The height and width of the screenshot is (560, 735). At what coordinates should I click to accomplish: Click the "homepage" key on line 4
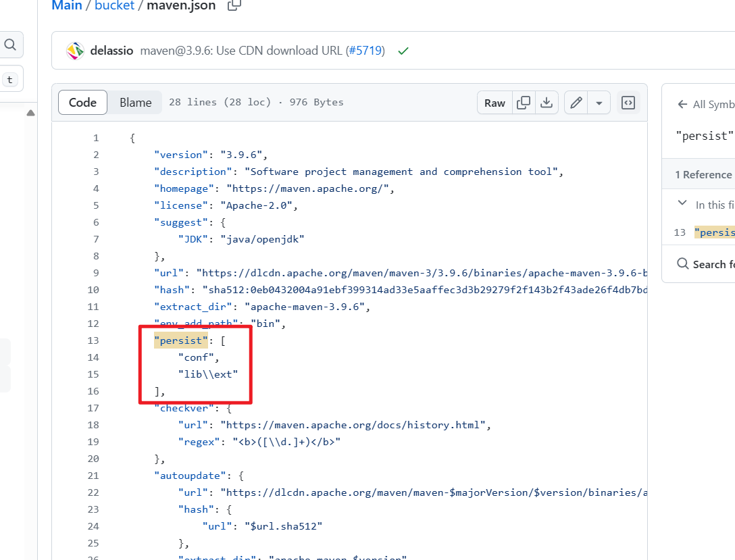point(184,189)
